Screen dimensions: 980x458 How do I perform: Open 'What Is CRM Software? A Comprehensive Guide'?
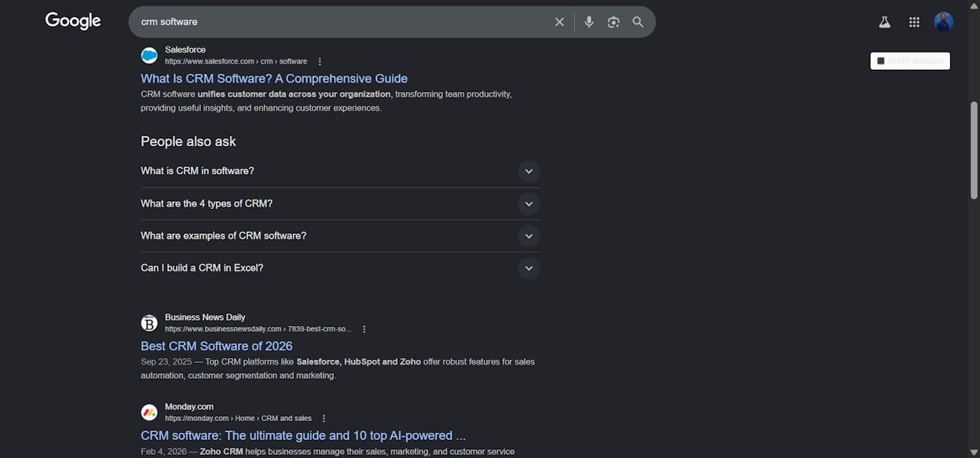click(274, 79)
